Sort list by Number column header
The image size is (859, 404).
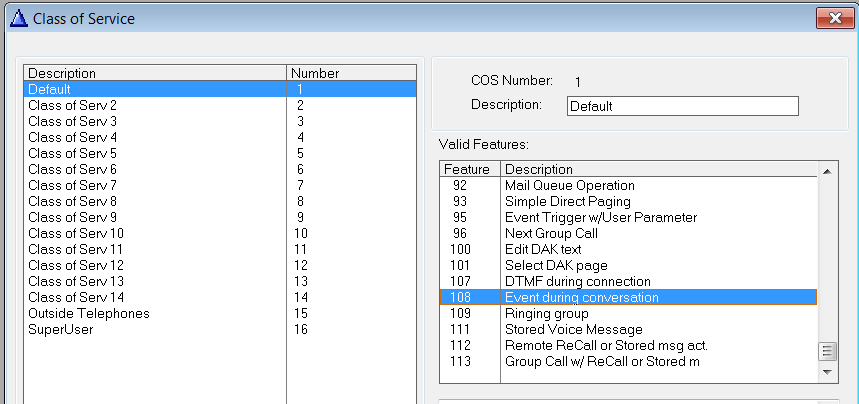point(350,73)
